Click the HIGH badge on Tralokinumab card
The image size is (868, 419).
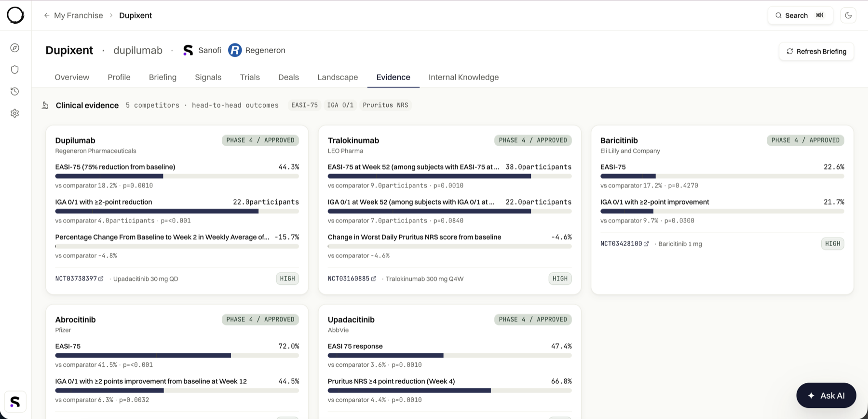pyautogui.click(x=560, y=279)
